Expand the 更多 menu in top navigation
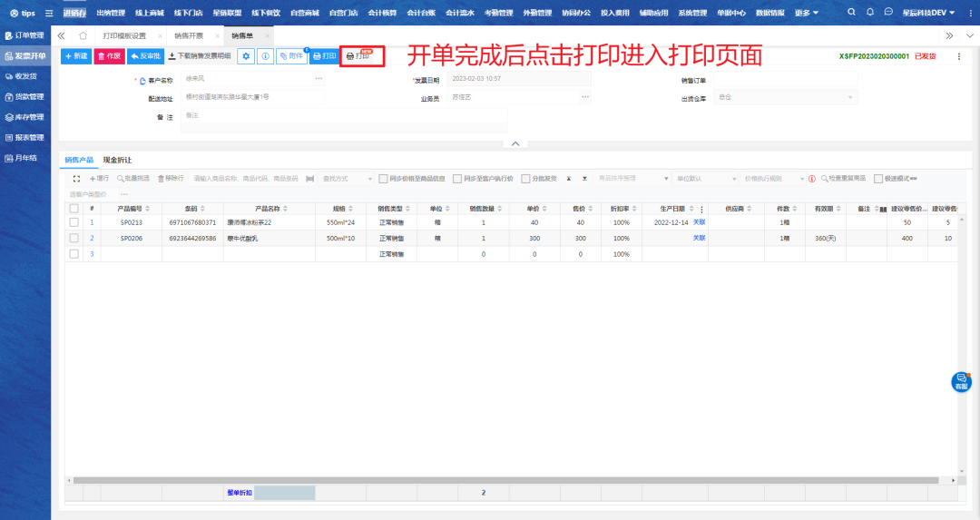Screen dimensions: 980x520 click(806, 13)
